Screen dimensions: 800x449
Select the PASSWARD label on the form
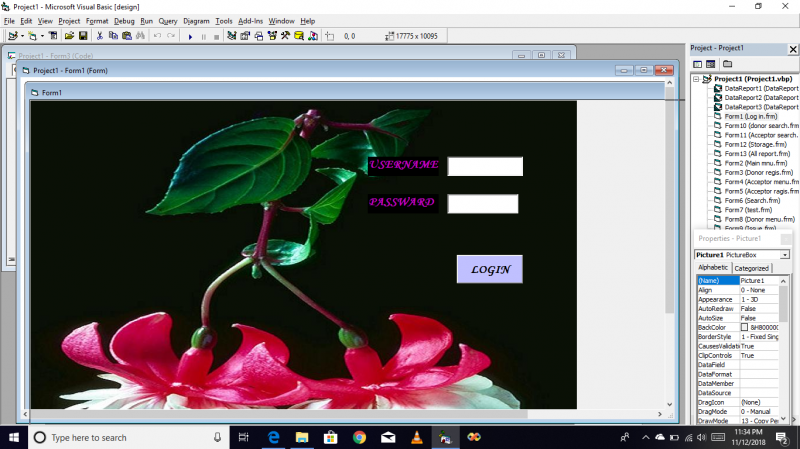pos(403,203)
